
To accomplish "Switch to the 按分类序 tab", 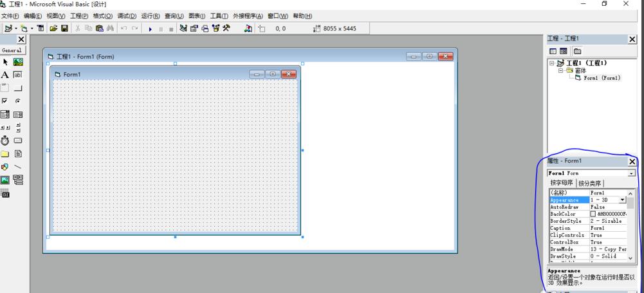I will point(591,184).
